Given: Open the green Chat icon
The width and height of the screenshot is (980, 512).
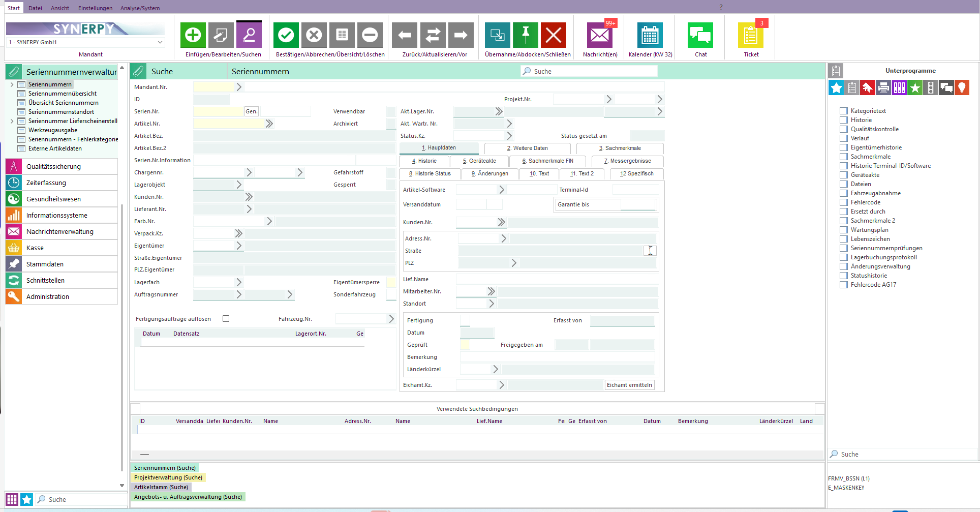Looking at the screenshot, I should 700,35.
